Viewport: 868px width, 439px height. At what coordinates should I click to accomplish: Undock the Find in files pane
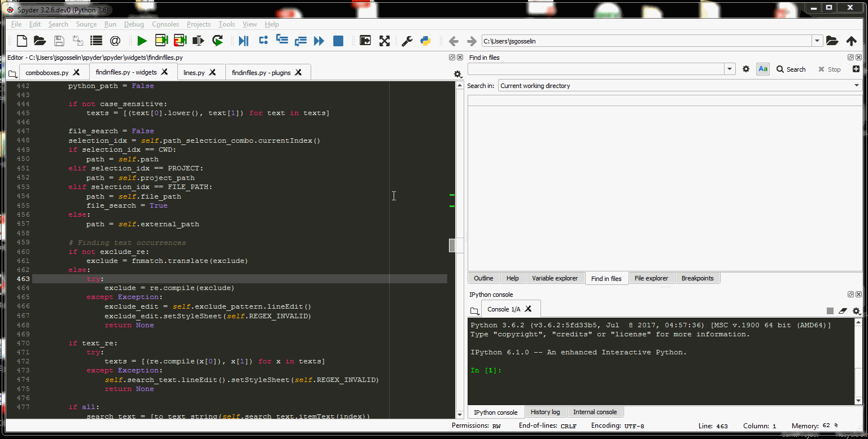(850, 58)
